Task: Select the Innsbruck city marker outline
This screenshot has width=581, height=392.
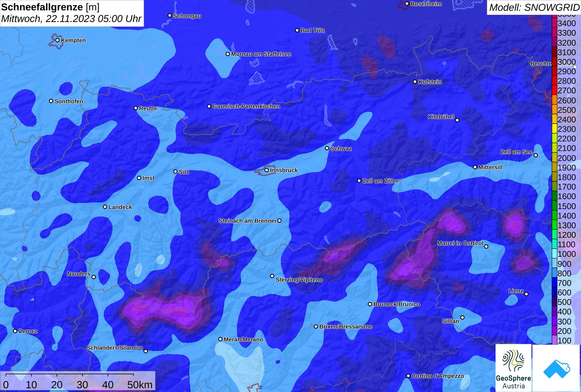Action: click(x=265, y=170)
